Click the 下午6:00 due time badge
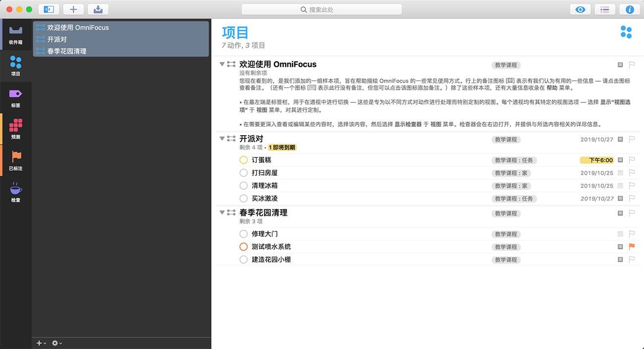Image resolution: width=644 pixels, height=349 pixels. [597, 160]
